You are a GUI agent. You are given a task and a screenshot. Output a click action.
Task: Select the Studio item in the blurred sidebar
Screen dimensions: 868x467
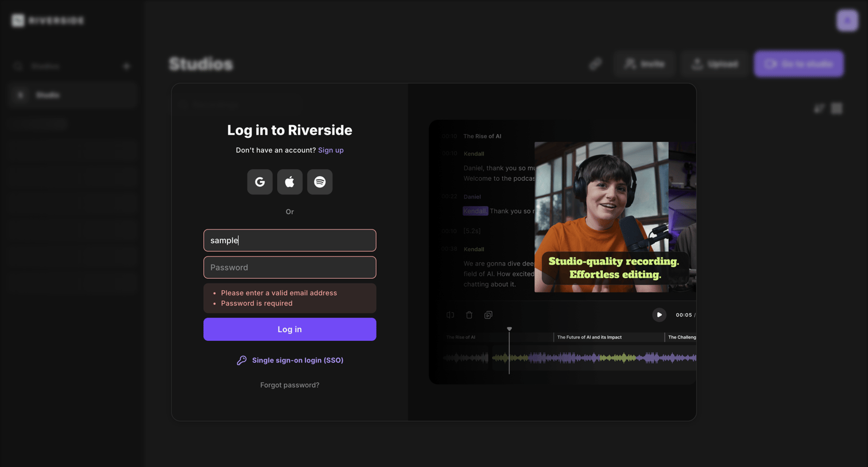coord(73,95)
